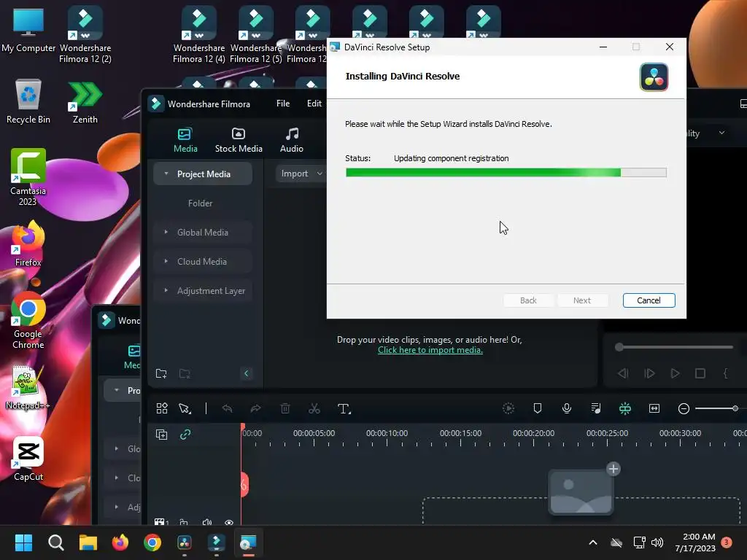Zoom out timeline with minus button
747x560 pixels.
pos(684,408)
